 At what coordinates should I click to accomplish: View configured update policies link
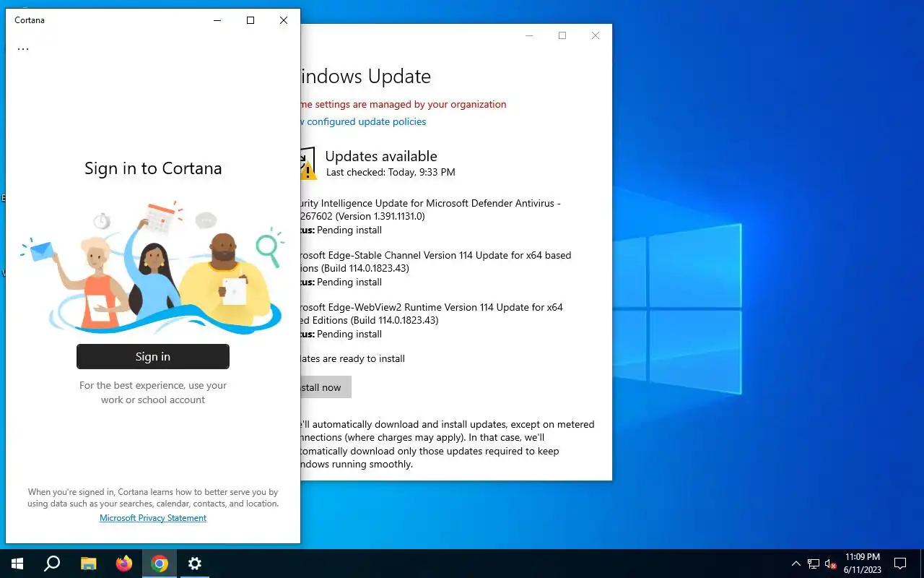363,121
